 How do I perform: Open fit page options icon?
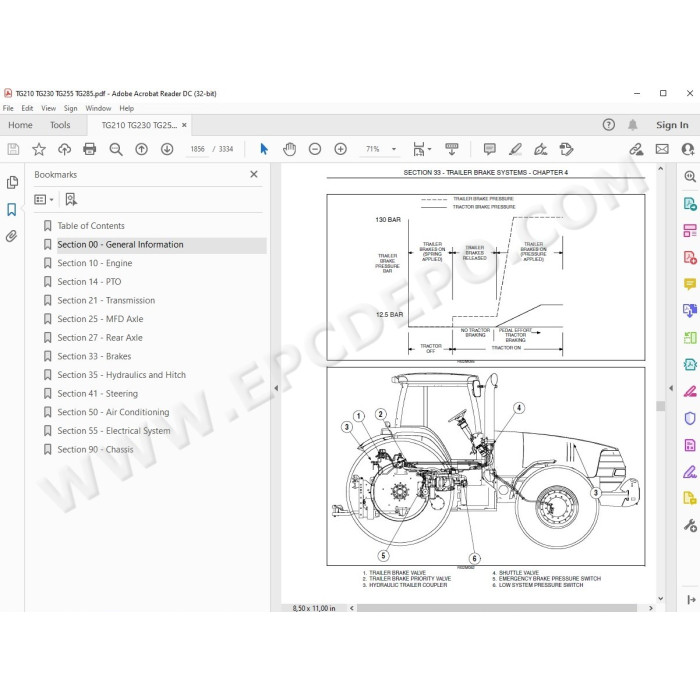[421, 149]
